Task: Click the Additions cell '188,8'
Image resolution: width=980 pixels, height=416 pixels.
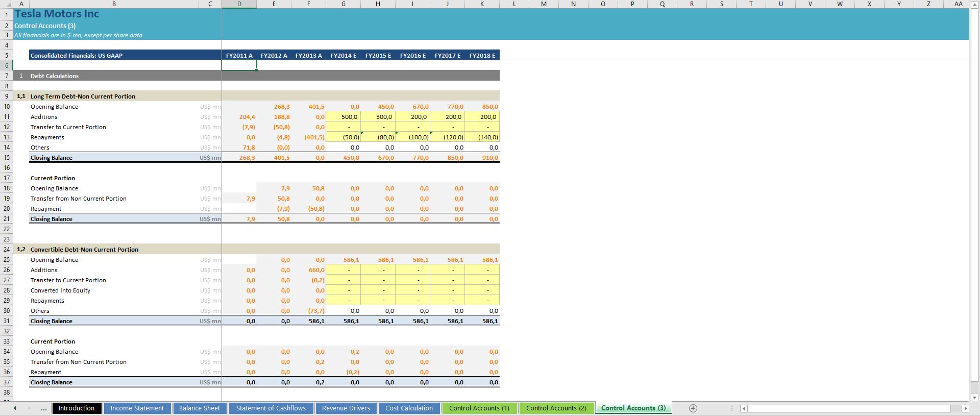Action: [274, 117]
